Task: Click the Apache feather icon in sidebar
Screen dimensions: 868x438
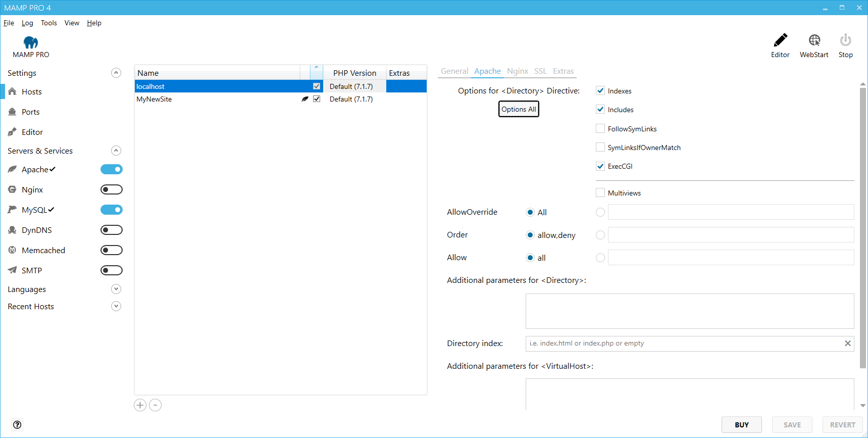Action: [x=13, y=169]
